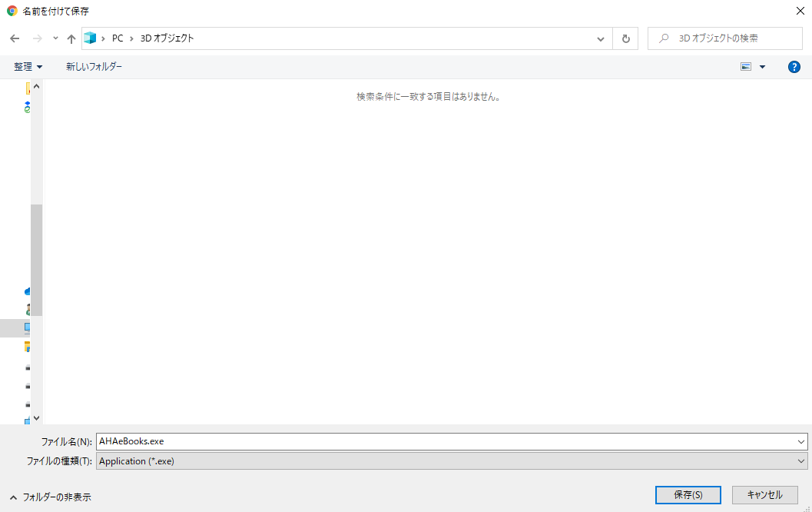
Task: Select the highlighted PC item in navigation pane
Action: pos(28,328)
